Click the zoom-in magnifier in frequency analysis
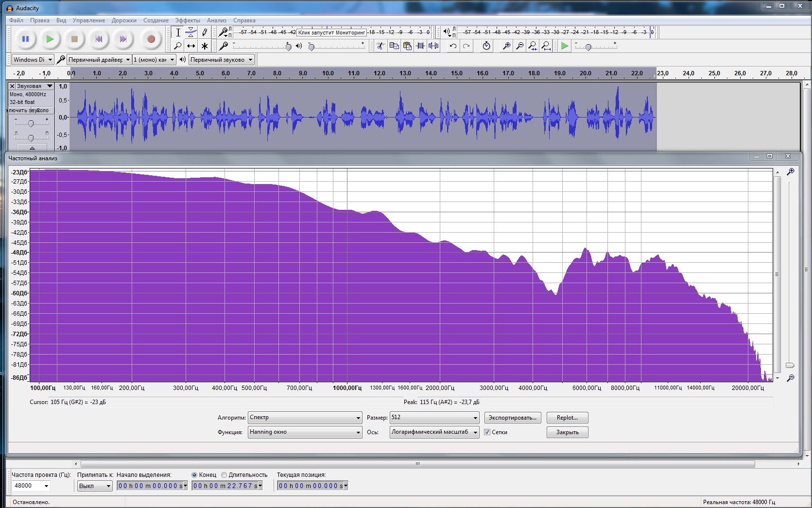 791,172
